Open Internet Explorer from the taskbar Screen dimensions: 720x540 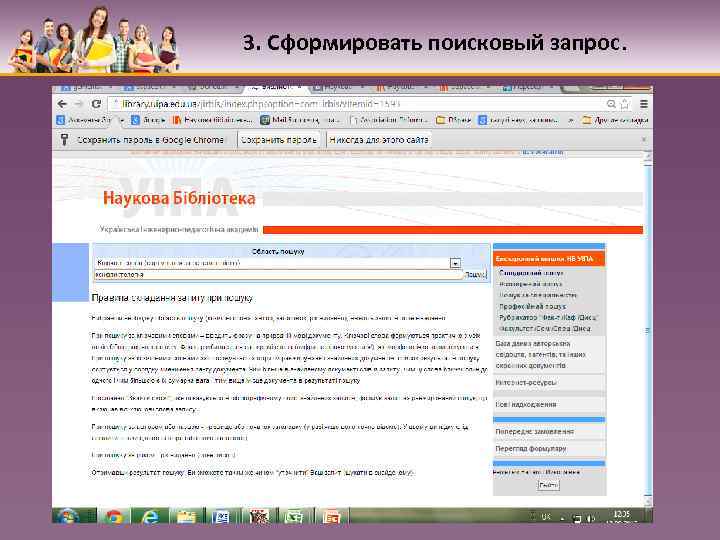pyautogui.click(x=150, y=517)
